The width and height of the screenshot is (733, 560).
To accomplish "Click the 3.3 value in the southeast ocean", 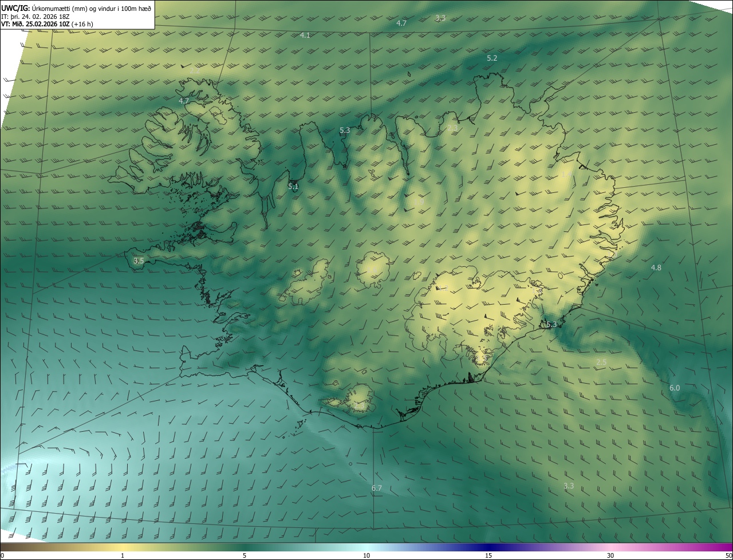I will 569,486.
